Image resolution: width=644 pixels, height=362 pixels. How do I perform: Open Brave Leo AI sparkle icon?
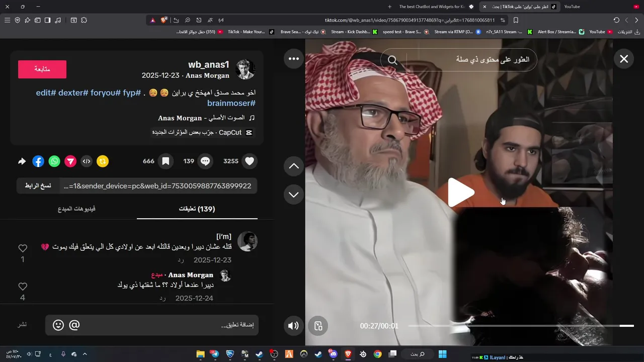(27, 20)
